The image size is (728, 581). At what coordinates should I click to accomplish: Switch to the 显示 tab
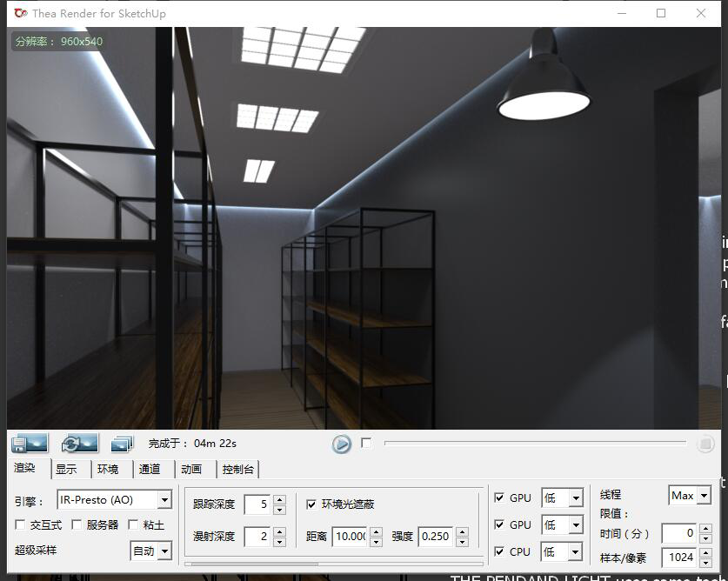click(x=66, y=469)
